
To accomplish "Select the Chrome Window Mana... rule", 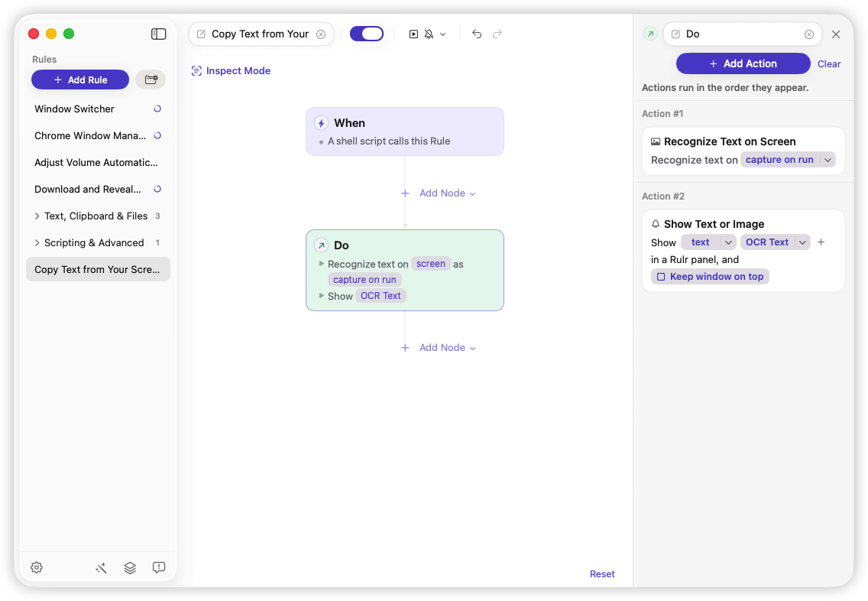I will tap(98, 135).
